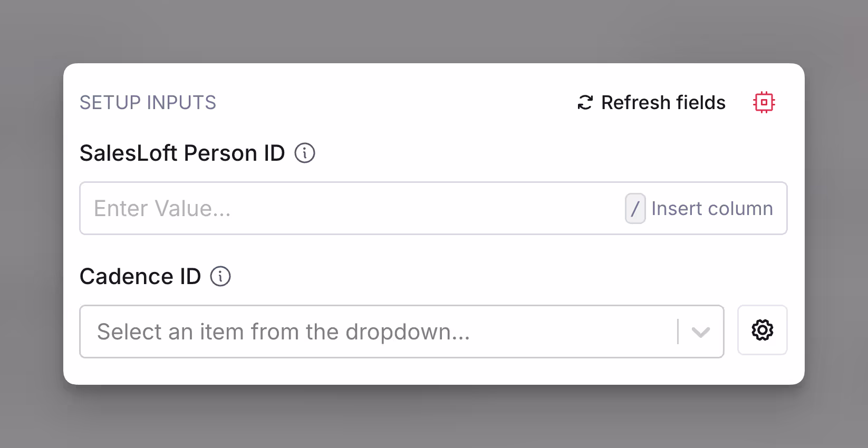
Task: Click the vertical divider inside Cadence dropdown
Action: click(678, 332)
